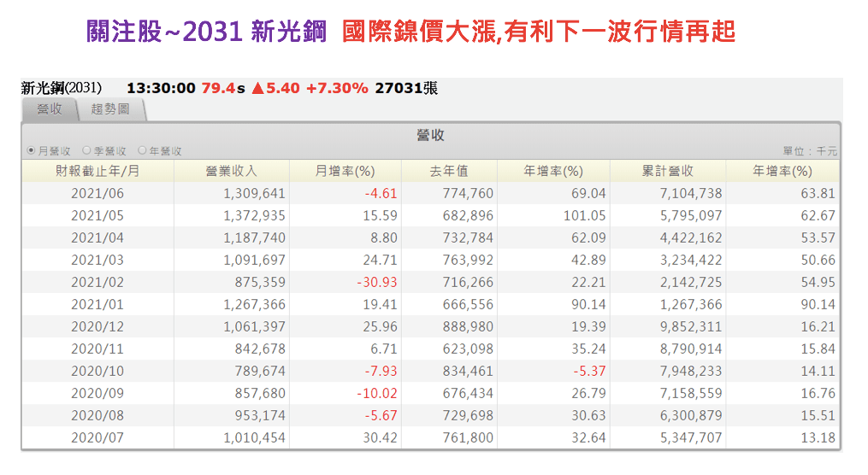Screen dimensions: 868x475
Task: Click the 營收 panel title above the table
Action: click(x=430, y=135)
